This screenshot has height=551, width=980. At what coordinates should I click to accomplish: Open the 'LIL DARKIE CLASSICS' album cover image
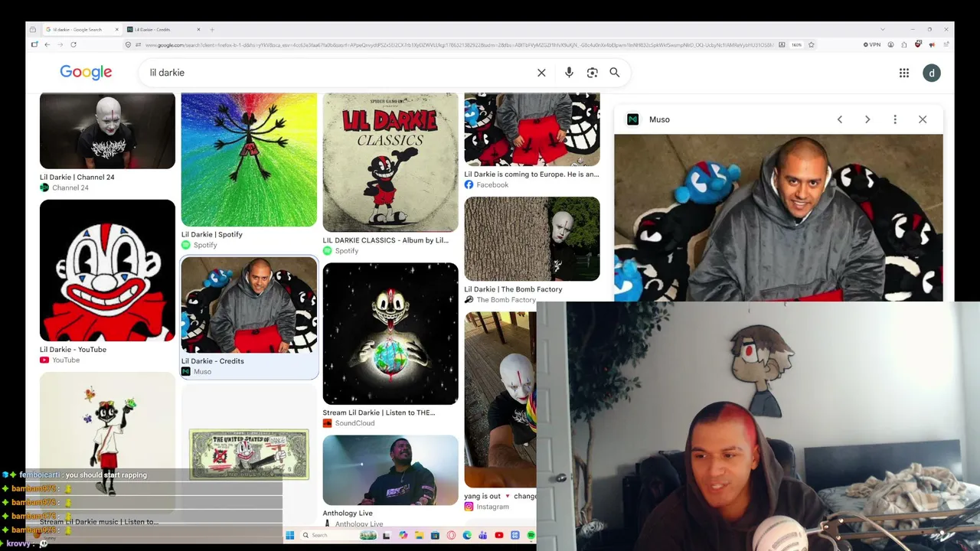pyautogui.click(x=390, y=162)
